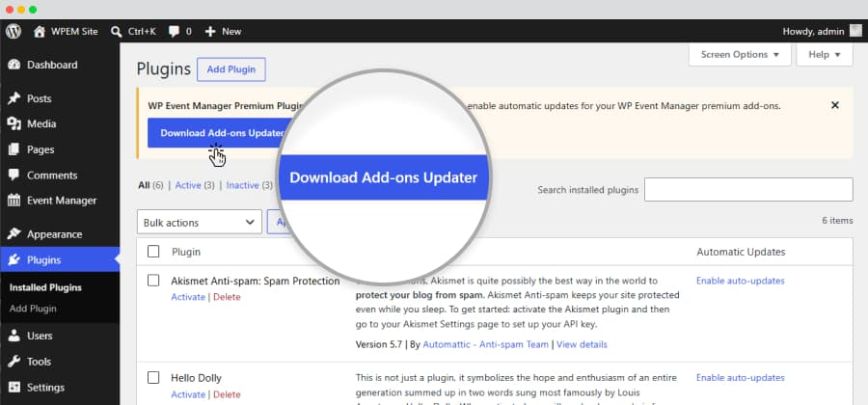Viewport: 868px width, 405px height.
Task: Tick the select-all checkbox beside Plugin header
Action: pyautogui.click(x=153, y=252)
